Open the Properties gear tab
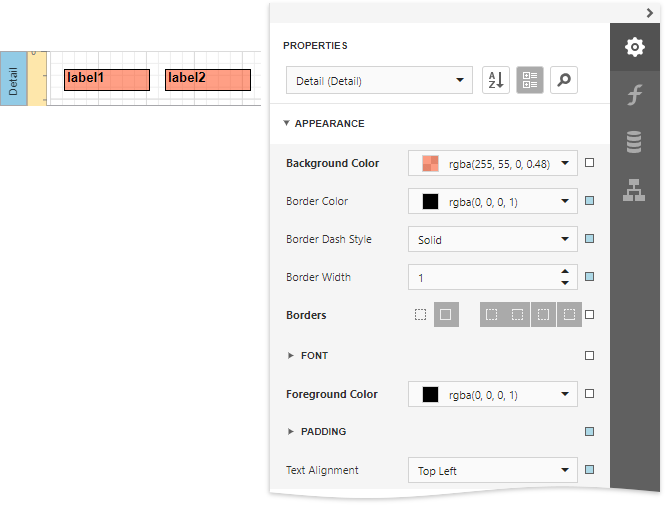The image size is (665, 505). tap(634, 47)
